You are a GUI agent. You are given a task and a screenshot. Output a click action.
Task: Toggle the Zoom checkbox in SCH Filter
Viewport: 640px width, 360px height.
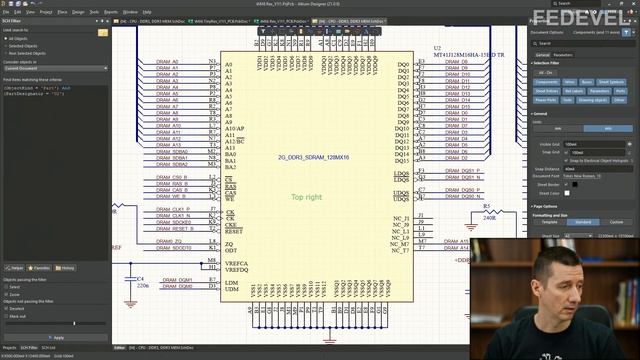(6, 294)
